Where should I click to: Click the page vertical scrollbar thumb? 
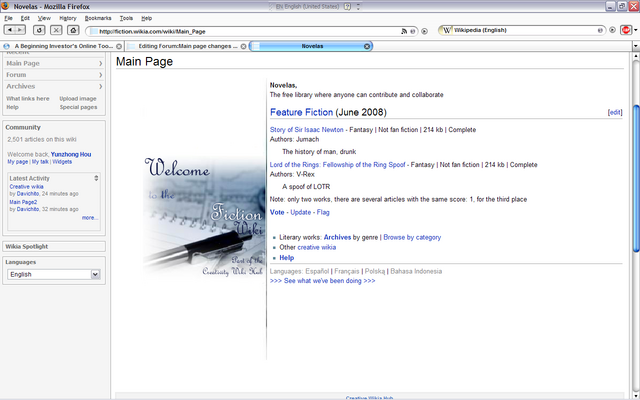click(636, 178)
